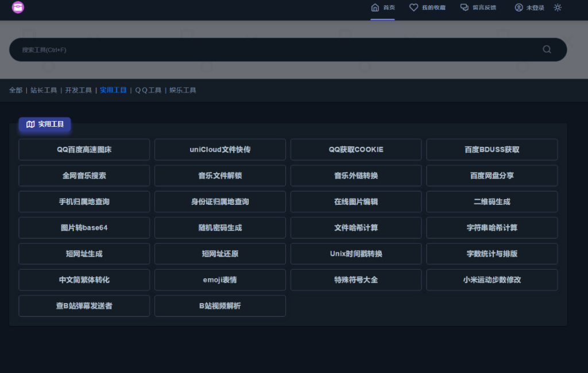Click the 实用工具 section heading badge

pos(45,124)
